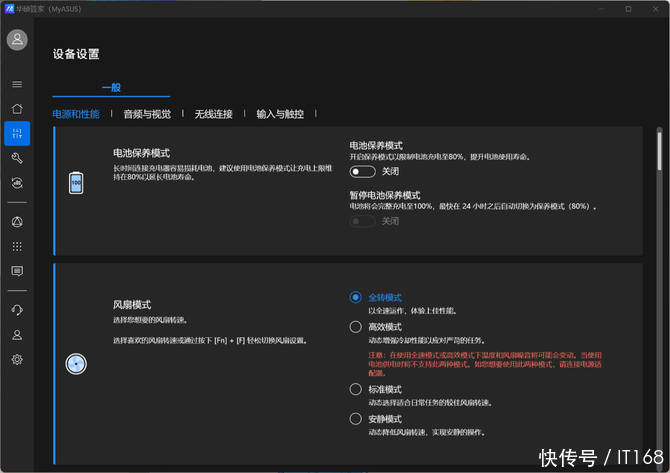Expand the hamburger navigation menu
Image resolution: width=670 pixels, height=473 pixels.
click(x=17, y=84)
